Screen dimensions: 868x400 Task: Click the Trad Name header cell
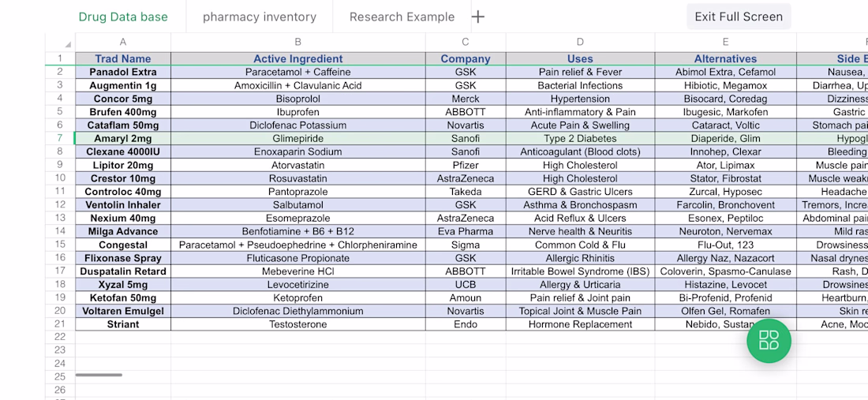[x=123, y=58]
